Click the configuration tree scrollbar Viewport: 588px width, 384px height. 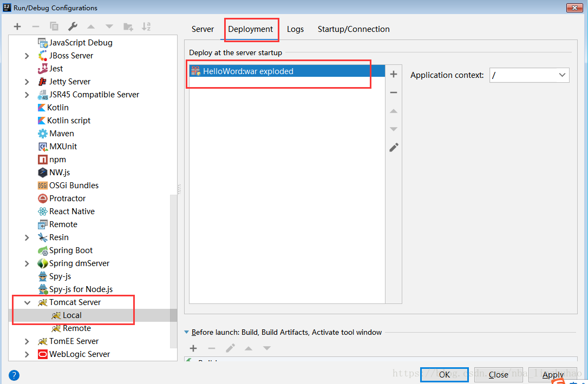click(x=173, y=272)
